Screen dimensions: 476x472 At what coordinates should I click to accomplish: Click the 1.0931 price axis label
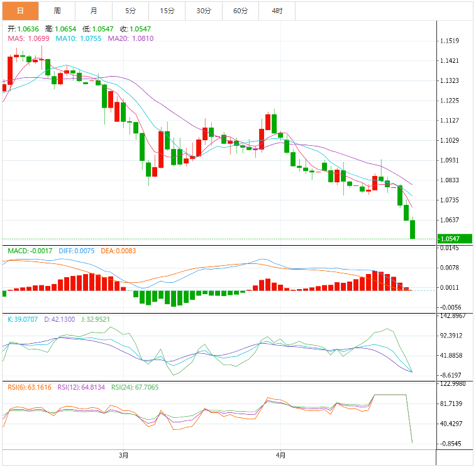[450, 160]
